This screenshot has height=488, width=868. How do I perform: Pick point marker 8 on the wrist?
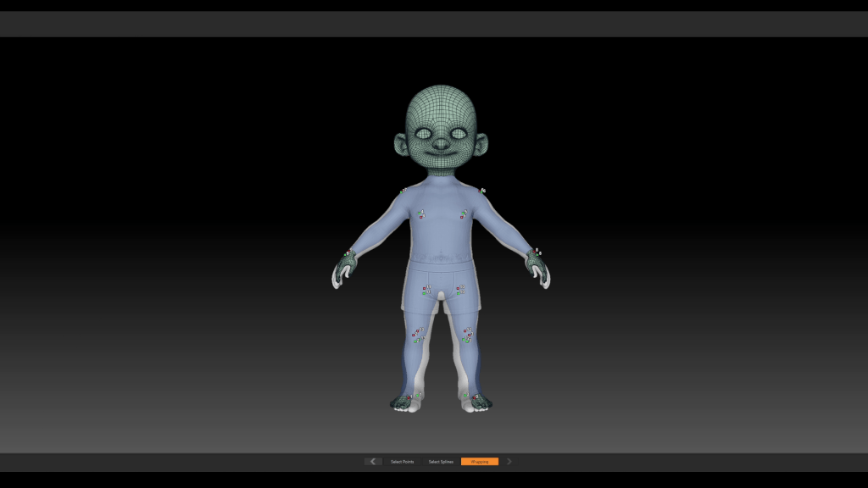pos(534,251)
